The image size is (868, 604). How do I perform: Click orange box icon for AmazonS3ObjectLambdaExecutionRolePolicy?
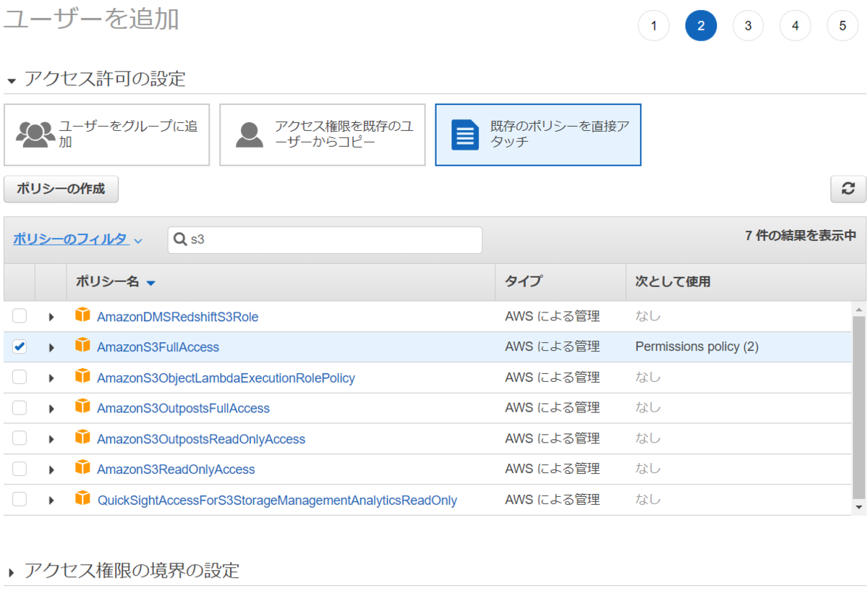[83, 376]
